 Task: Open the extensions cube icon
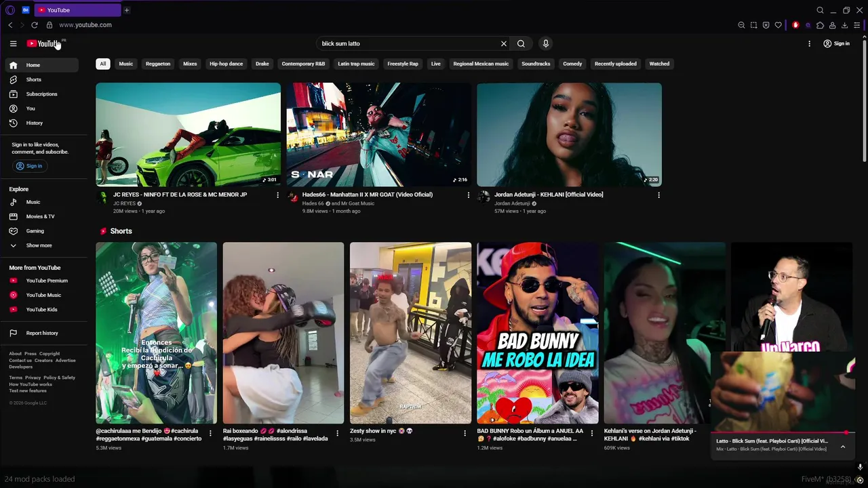pos(820,25)
